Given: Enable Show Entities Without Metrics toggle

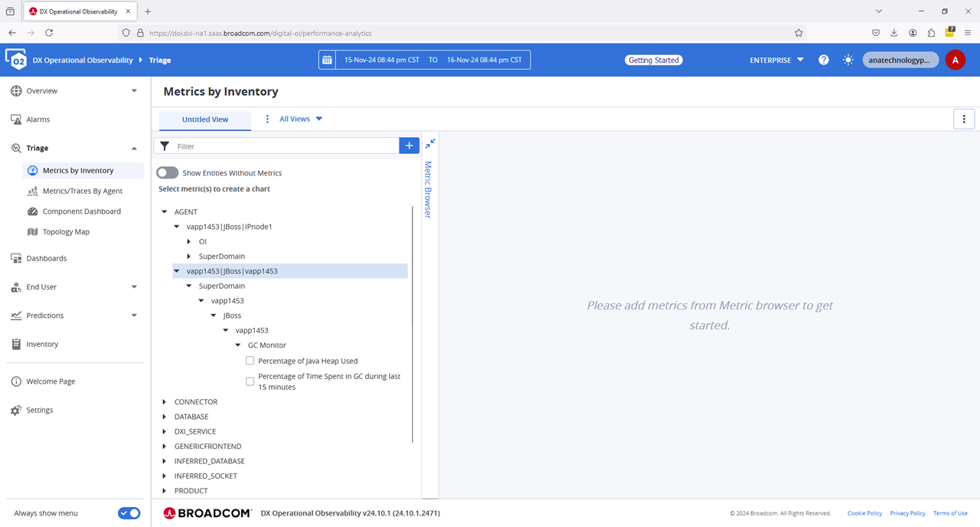Looking at the screenshot, I should click(168, 173).
